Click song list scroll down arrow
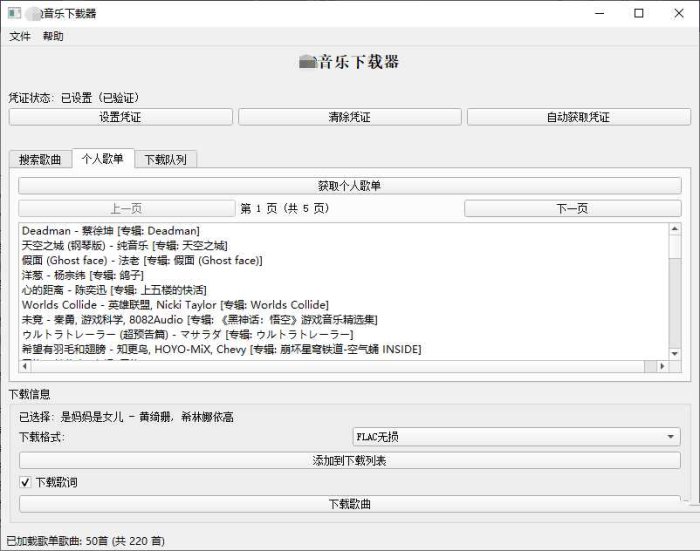Viewport: 700px width, 551px height. [675, 354]
